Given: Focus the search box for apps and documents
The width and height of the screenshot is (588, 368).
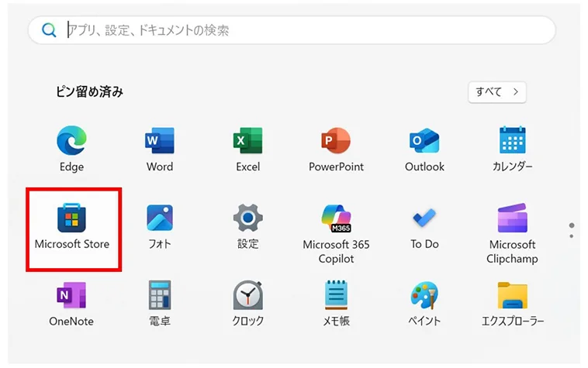Looking at the screenshot, I should tap(295, 30).
